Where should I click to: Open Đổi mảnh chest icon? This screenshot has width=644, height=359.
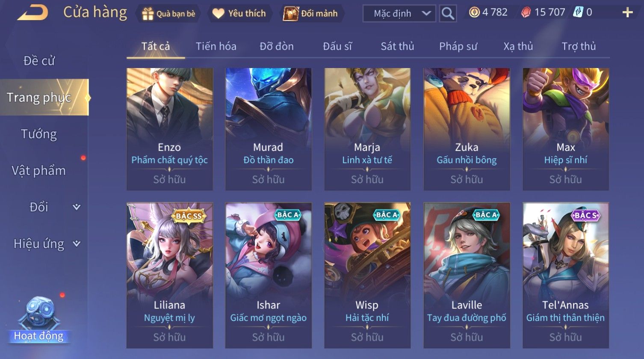(291, 14)
